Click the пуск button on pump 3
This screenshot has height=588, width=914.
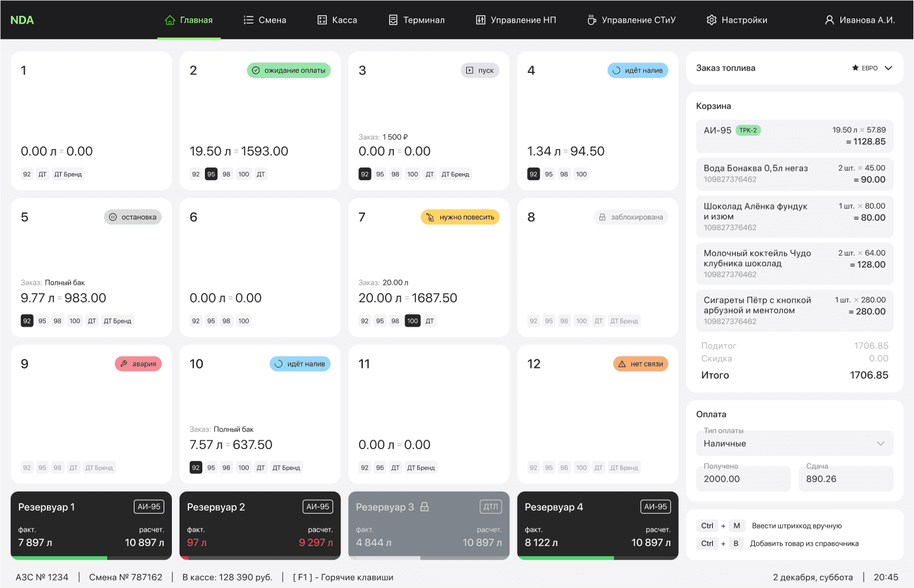[x=480, y=70]
